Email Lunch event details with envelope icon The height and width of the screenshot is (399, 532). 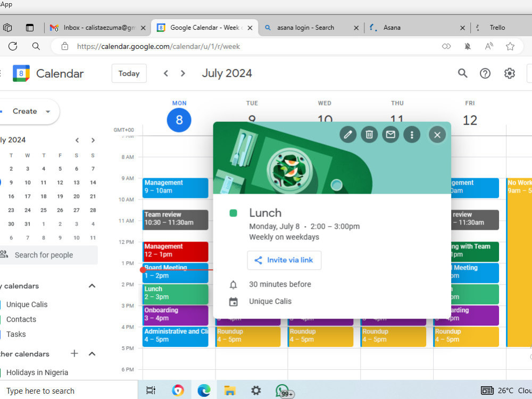point(390,135)
